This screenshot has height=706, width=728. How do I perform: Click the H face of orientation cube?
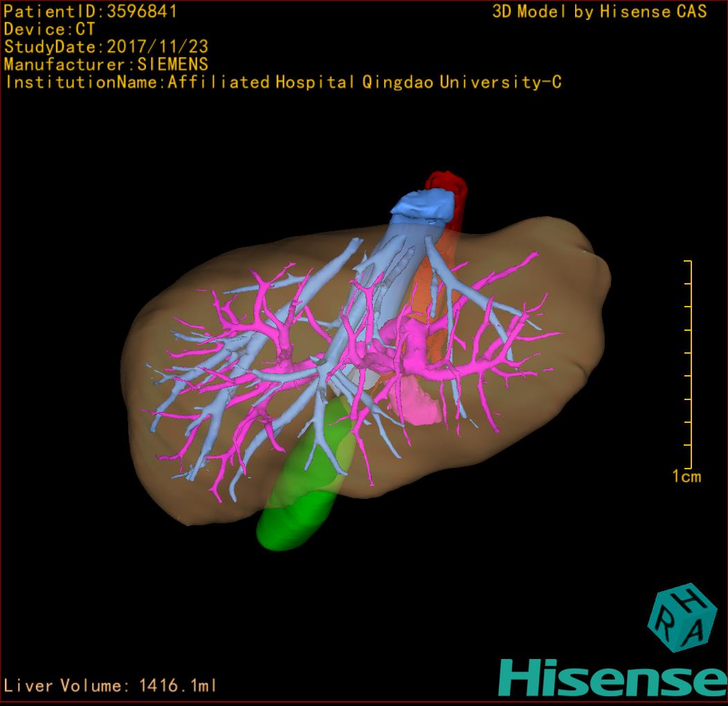(689, 599)
